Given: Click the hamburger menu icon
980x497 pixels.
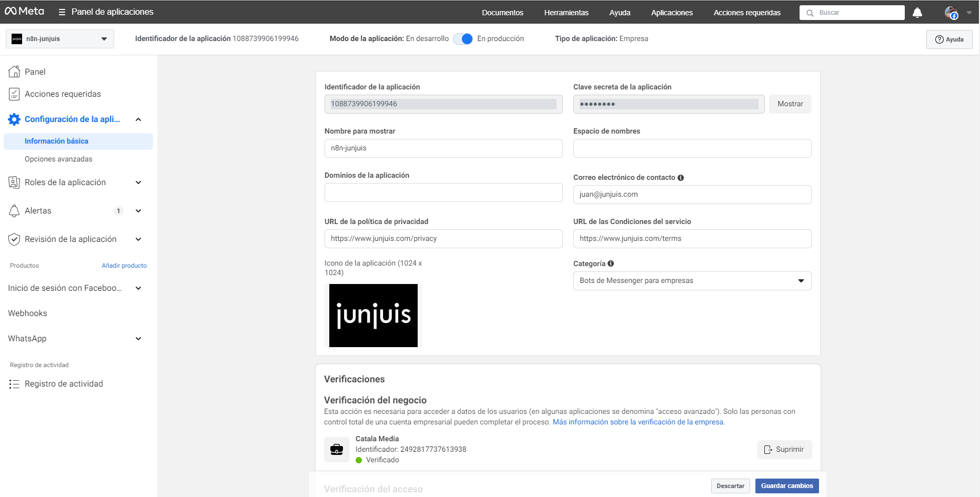Looking at the screenshot, I should 62,12.
